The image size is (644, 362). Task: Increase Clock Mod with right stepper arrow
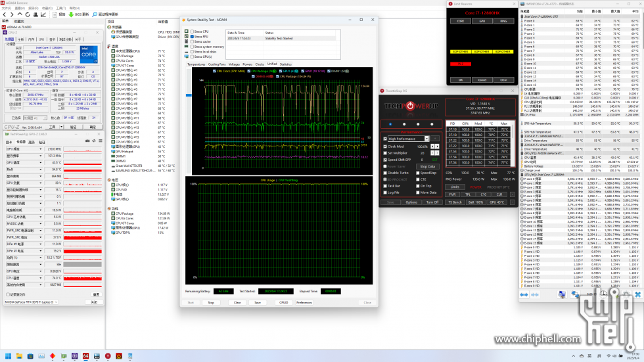pos(437,147)
